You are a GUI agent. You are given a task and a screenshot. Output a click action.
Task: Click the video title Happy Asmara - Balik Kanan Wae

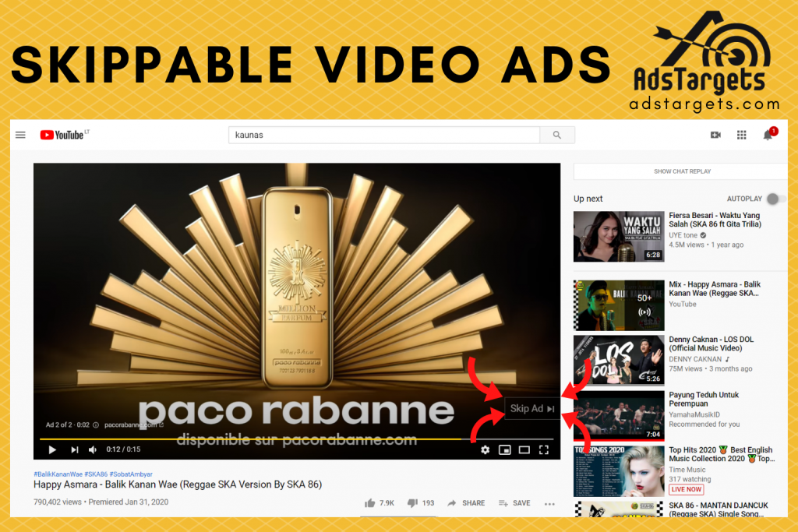178,484
